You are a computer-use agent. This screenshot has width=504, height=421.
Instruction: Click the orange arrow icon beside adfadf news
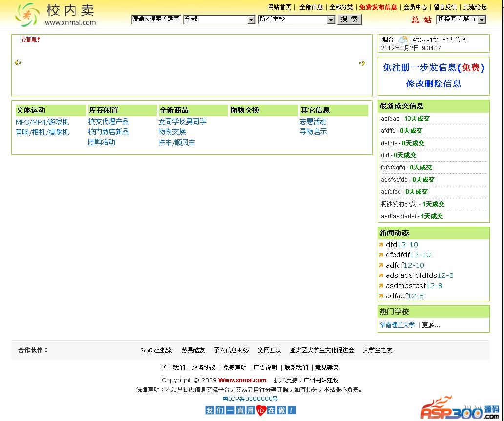click(x=381, y=296)
